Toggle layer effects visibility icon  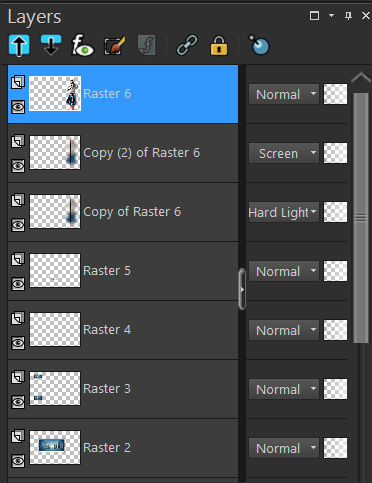click(x=83, y=45)
